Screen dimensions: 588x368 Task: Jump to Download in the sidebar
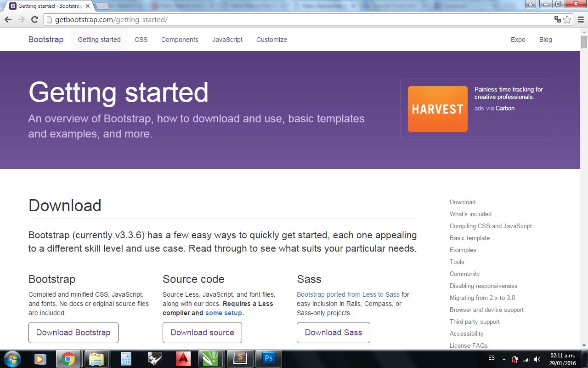point(463,202)
